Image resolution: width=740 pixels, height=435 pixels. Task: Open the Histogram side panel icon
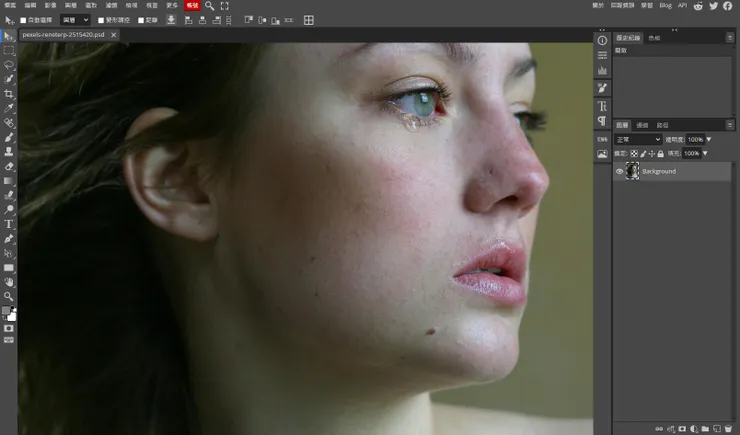coord(602,70)
